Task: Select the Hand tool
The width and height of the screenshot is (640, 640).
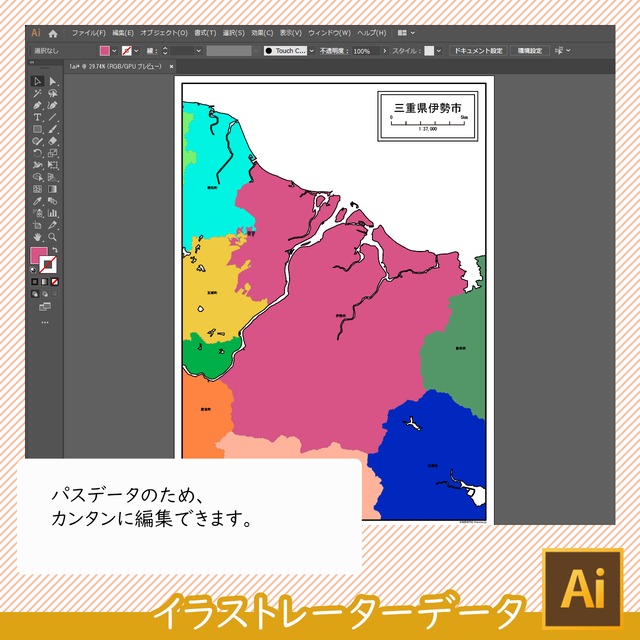Action: (x=37, y=237)
